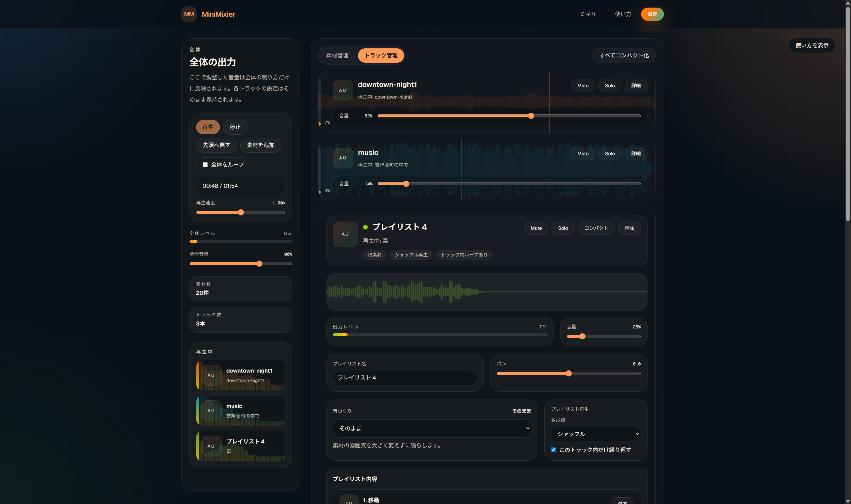
Task: Click the 全体音量 slider handle
Action: coord(259,264)
